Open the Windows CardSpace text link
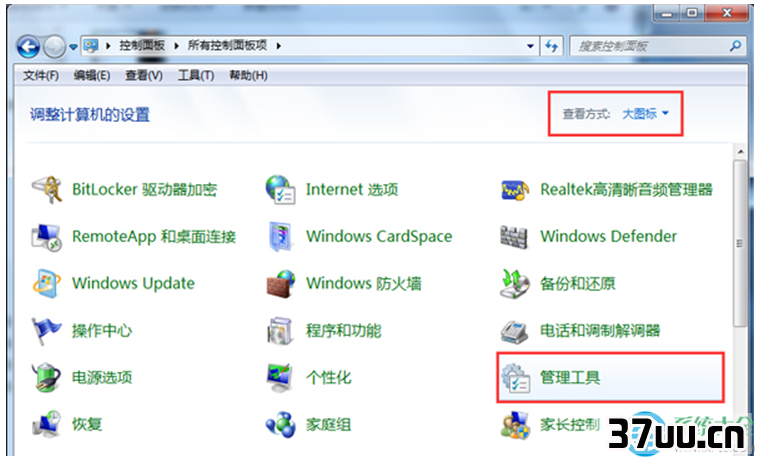Screen dimensions: 757x459 379,236
